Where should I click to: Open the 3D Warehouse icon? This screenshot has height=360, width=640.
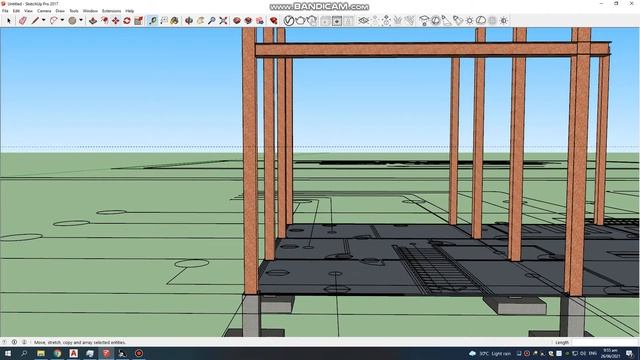click(x=237, y=20)
